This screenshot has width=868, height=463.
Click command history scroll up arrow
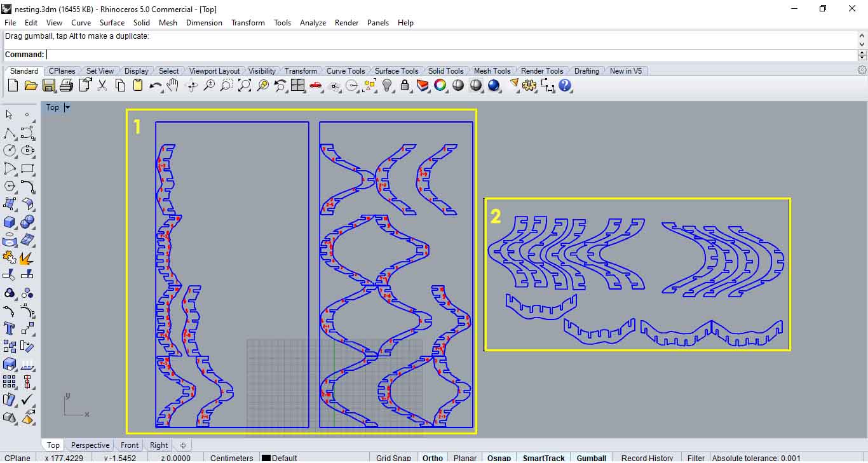pos(862,36)
